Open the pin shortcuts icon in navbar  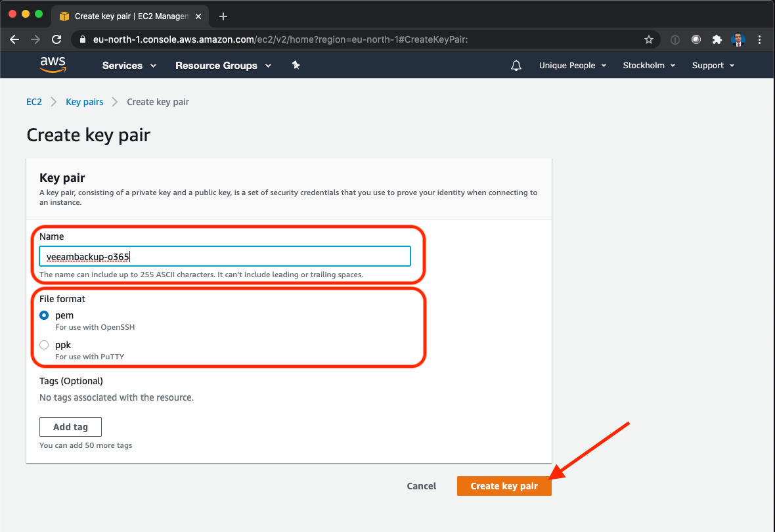coord(296,65)
